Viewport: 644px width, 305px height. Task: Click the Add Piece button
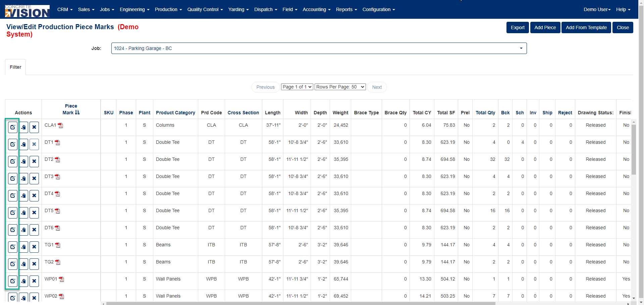click(545, 27)
